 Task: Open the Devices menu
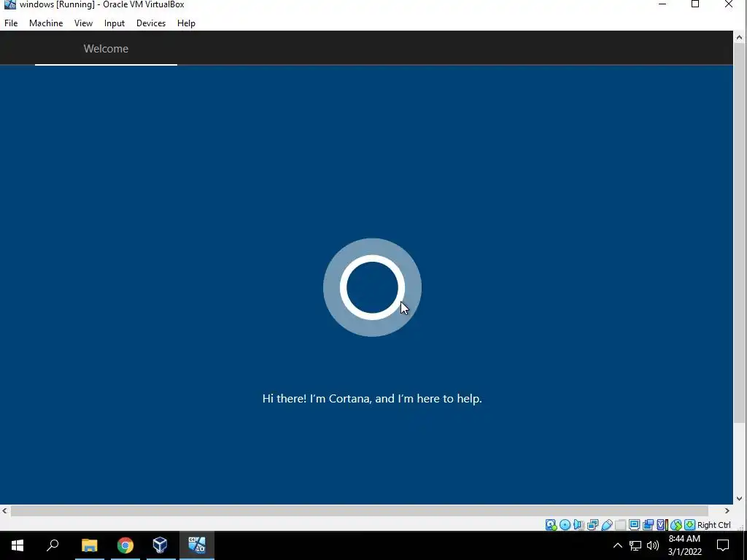(x=151, y=23)
